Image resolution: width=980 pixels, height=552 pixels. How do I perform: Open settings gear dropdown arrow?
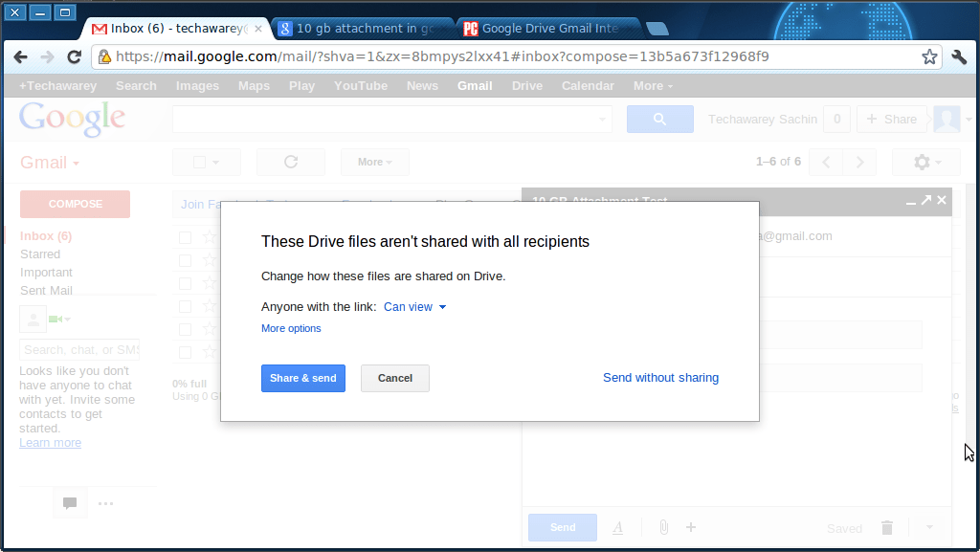coord(938,163)
